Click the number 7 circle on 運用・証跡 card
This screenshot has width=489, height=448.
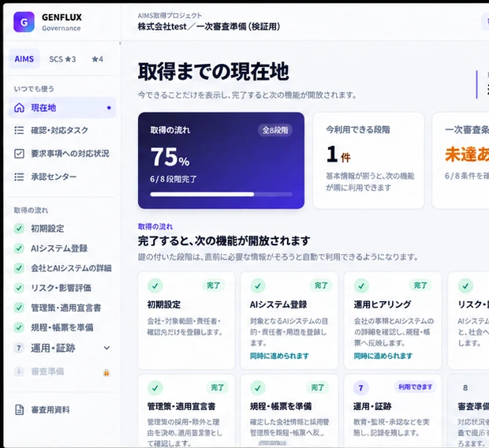(x=360, y=388)
